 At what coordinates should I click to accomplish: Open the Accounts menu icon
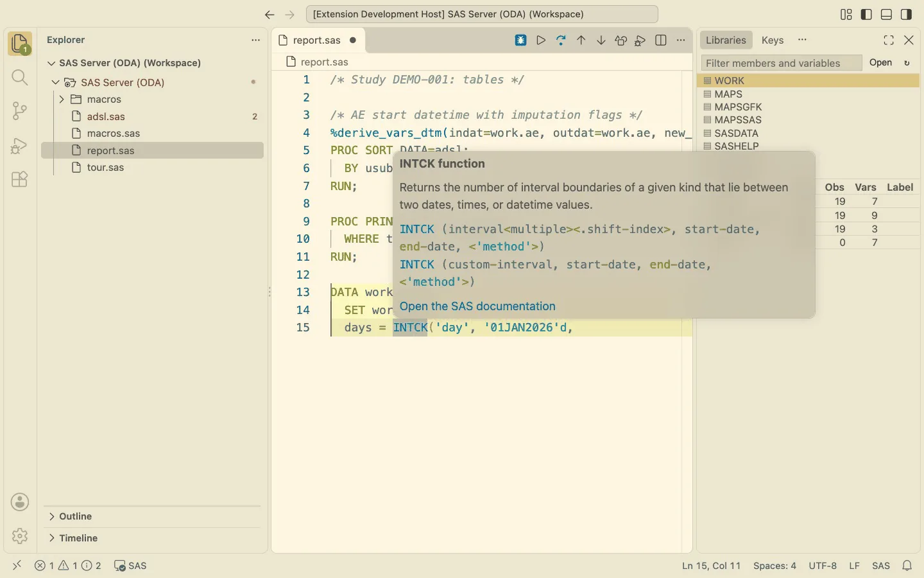(x=20, y=502)
